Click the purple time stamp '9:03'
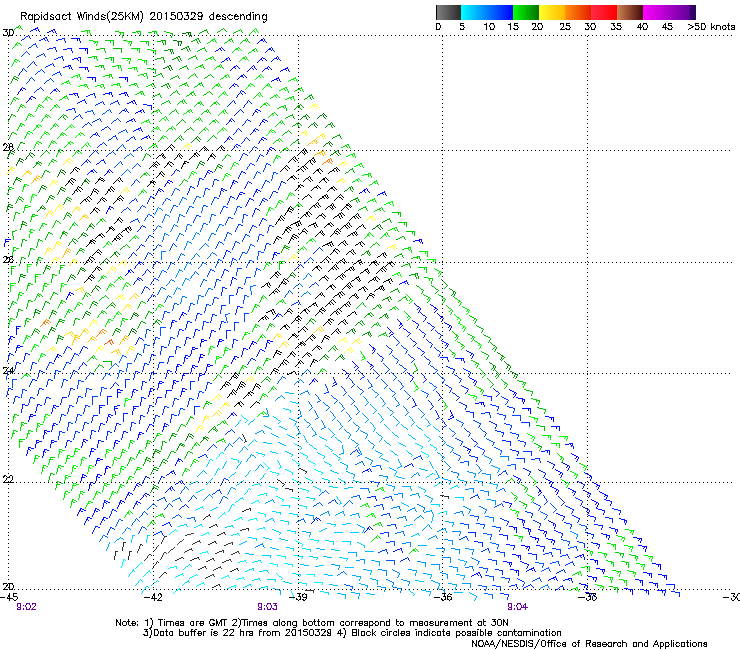Screen dimensions: 740x650 267,607
